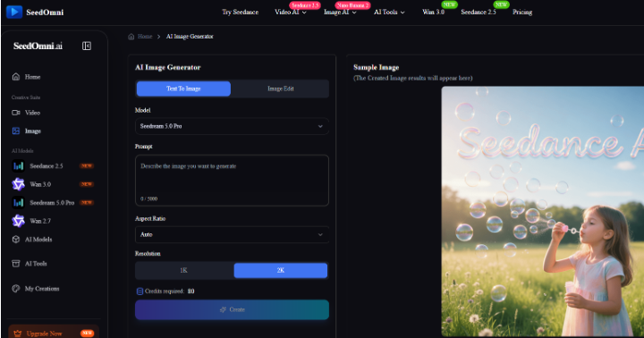
Task: Open AI Models label in the sidebar
Action: (x=38, y=239)
